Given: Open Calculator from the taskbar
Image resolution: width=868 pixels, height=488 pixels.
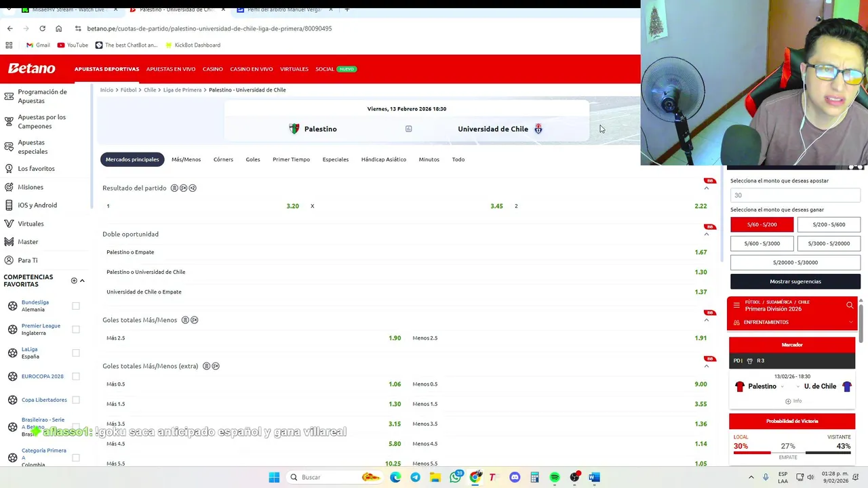Looking at the screenshot, I should click(x=534, y=477).
